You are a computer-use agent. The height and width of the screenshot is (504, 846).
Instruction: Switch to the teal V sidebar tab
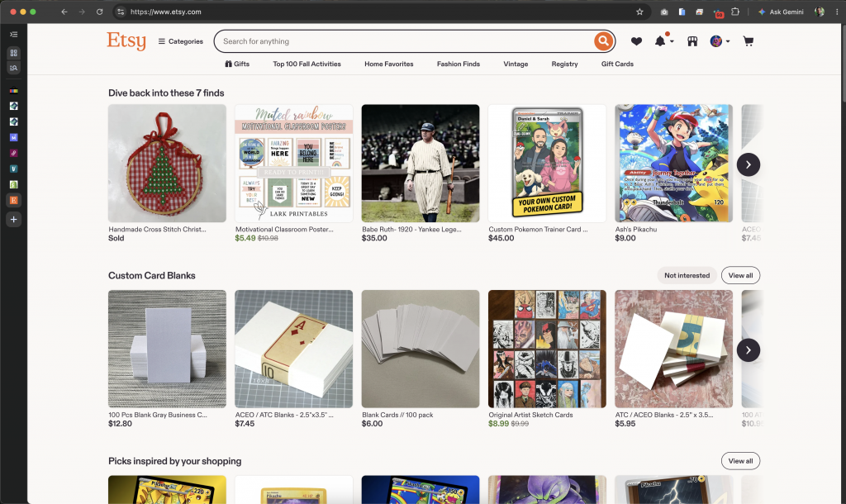pyautogui.click(x=13, y=169)
